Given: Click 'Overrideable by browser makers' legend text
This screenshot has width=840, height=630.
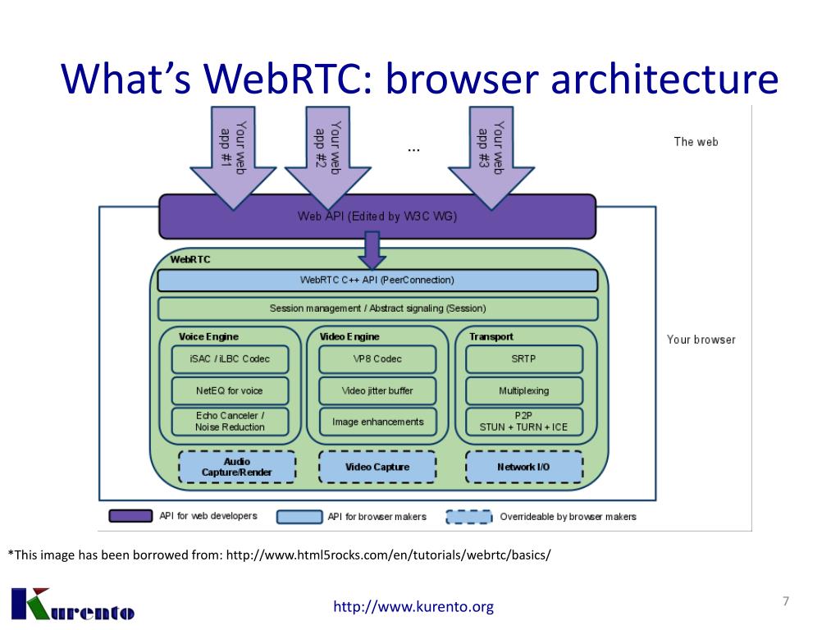Looking at the screenshot, I should 568,517.
